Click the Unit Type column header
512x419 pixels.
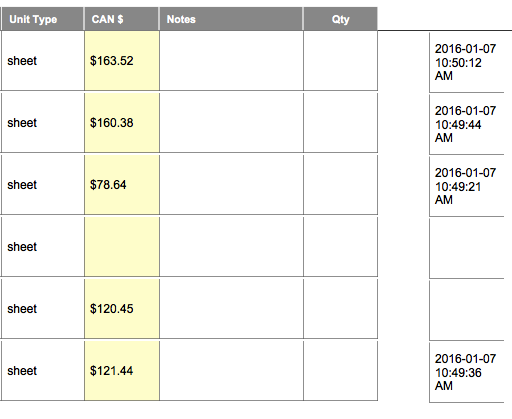pos(42,19)
